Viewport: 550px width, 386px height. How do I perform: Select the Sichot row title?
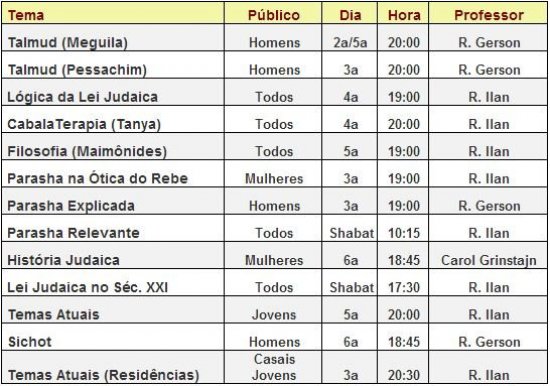[30, 342]
